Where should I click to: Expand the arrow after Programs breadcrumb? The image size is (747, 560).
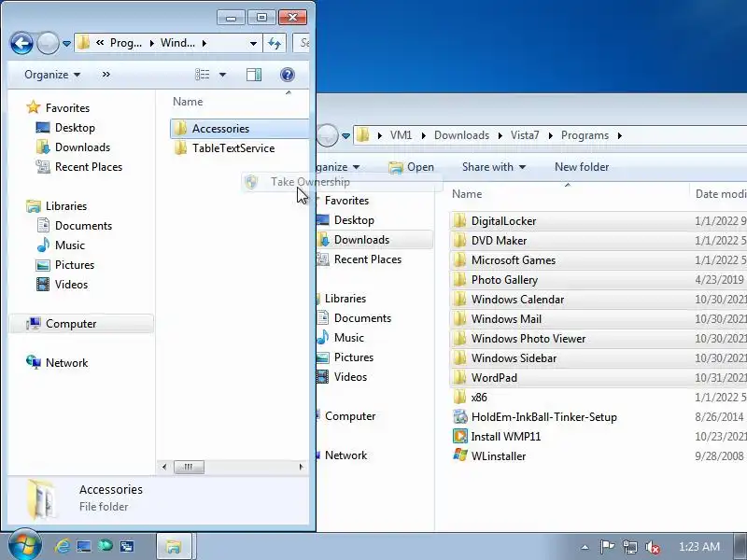(620, 135)
